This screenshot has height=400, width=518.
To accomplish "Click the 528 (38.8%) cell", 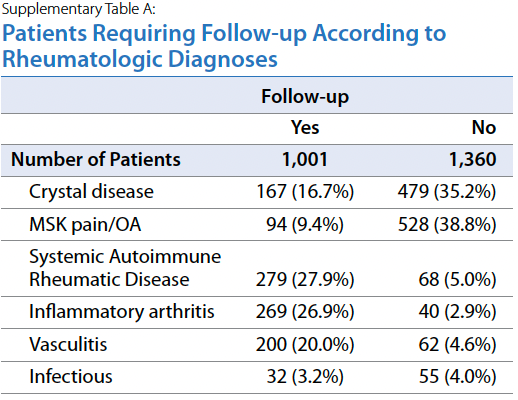I will 447,224.
